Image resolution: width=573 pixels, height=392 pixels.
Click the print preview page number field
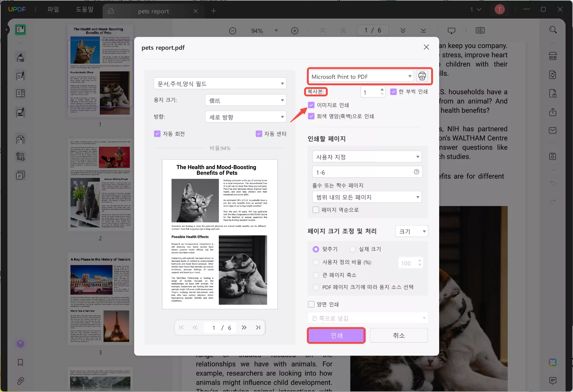click(214, 328)
